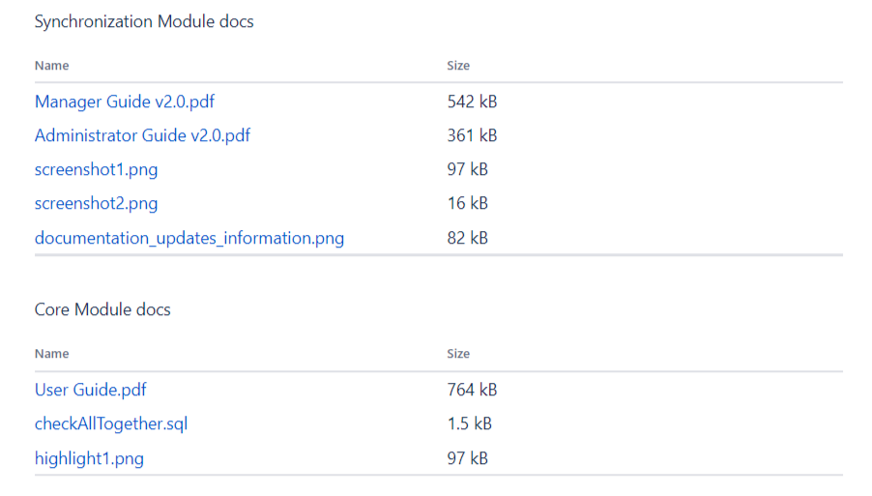The height and width of the screenshot is (496, 872).
Task: Click the 361 kB size value
Action: tap(472, 136)
